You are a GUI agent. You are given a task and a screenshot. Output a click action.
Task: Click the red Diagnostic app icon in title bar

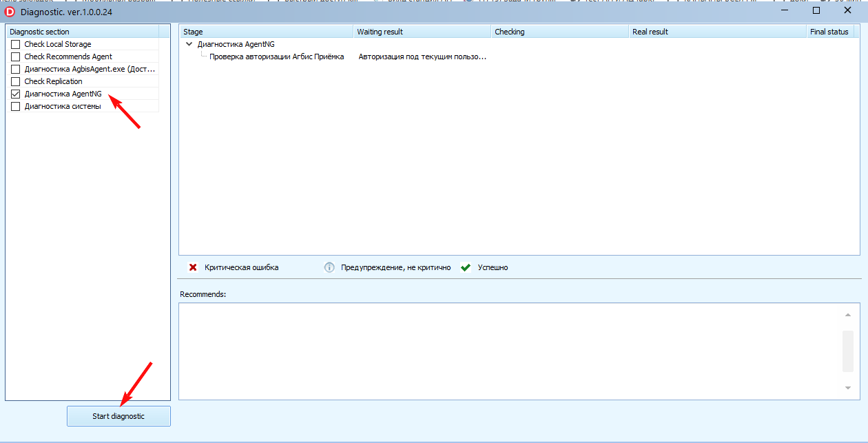click(x=10, y=12)
